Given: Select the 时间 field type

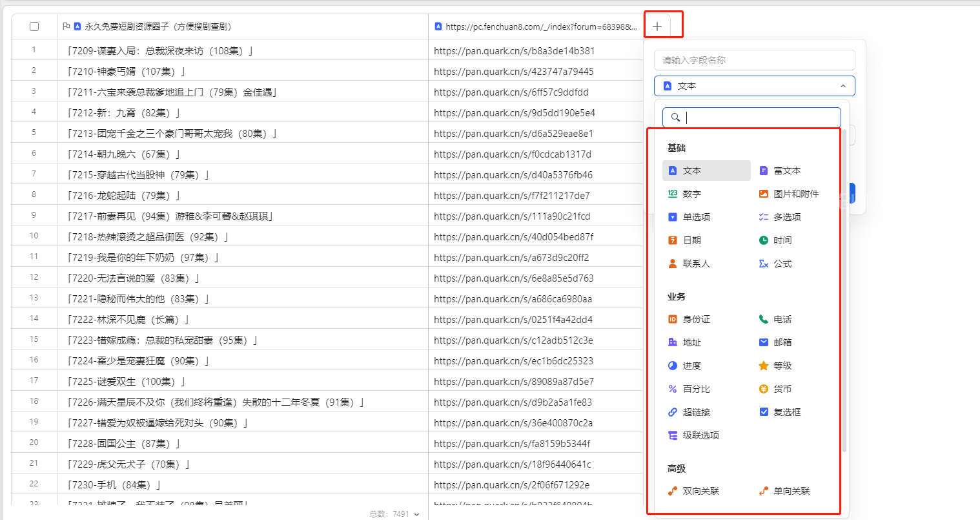Looking at the screenshot, I should coord(775,240).
